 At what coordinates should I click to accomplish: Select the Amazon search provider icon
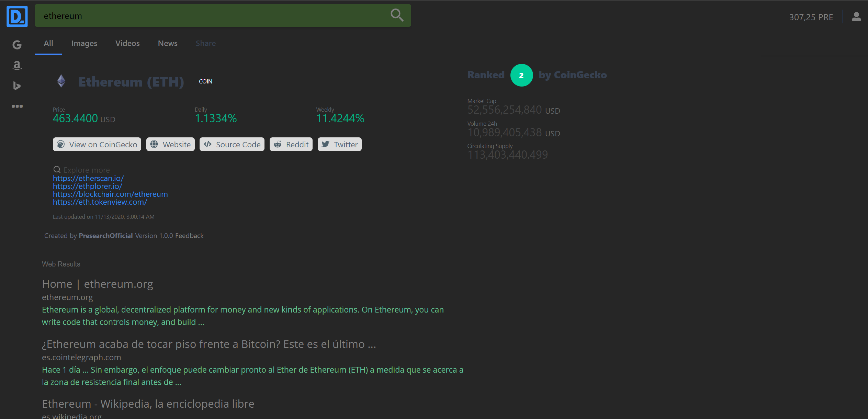(17, 65)
